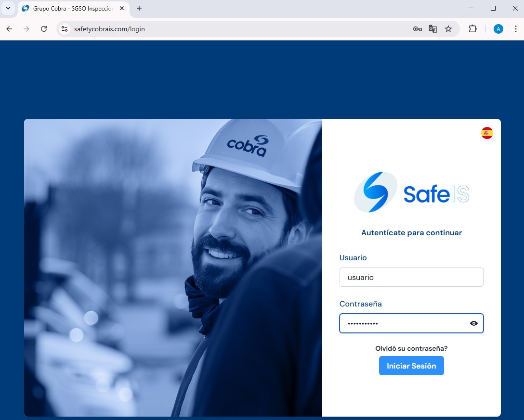Open the translate page icon
Screen dimensions: 524x420
click(433, 29)
